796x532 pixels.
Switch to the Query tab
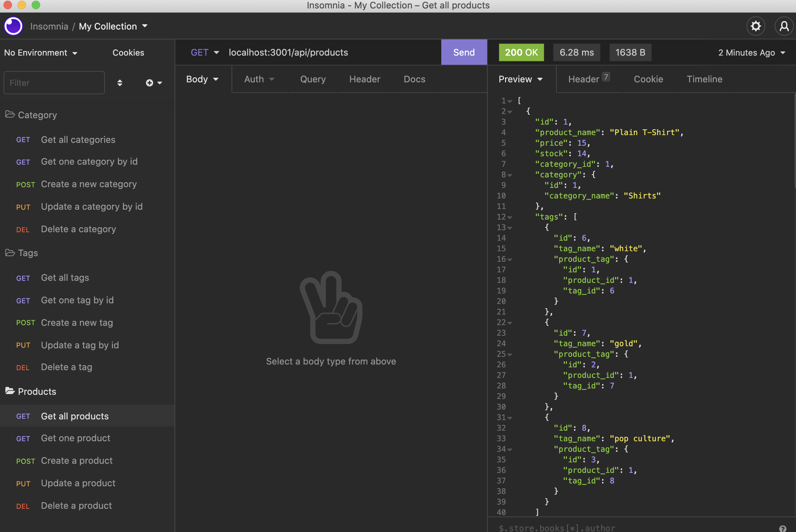tap(313, 79)
